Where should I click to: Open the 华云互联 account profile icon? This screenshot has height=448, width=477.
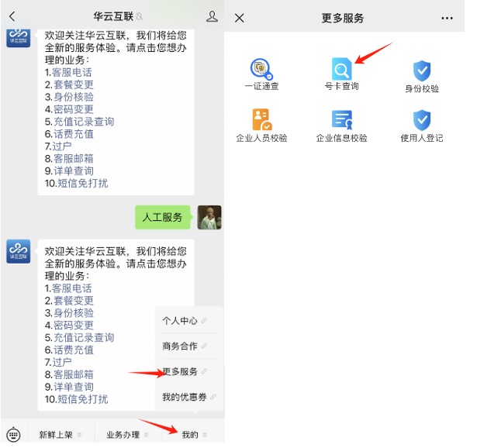(212, 16)
